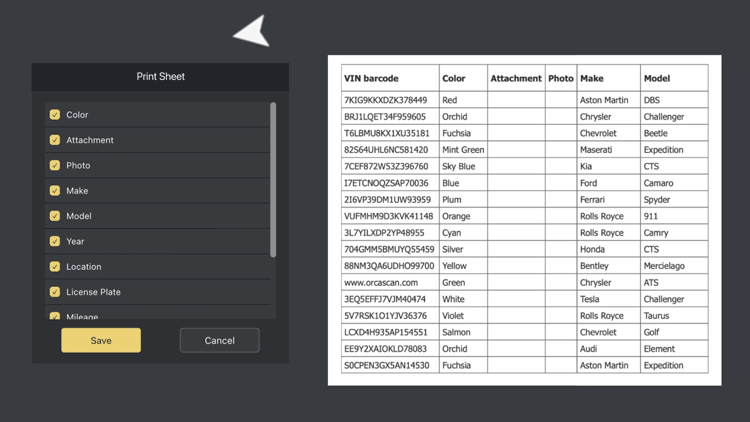Click the Mercielago model cell
Screen dimensions: 750x422
click(674, 266)
